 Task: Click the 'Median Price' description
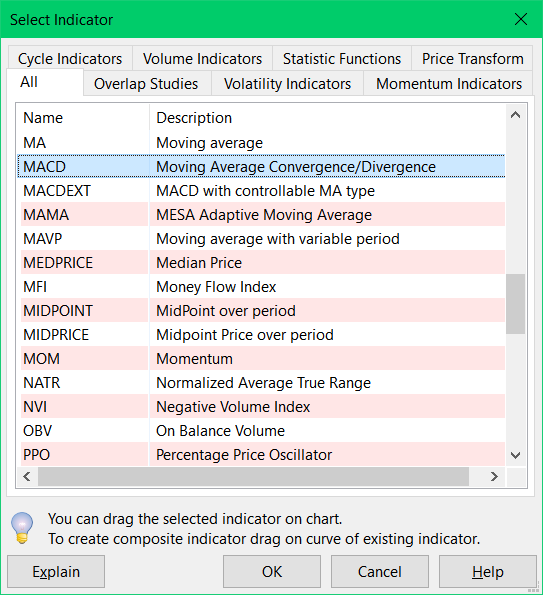[x=199, y=263]
